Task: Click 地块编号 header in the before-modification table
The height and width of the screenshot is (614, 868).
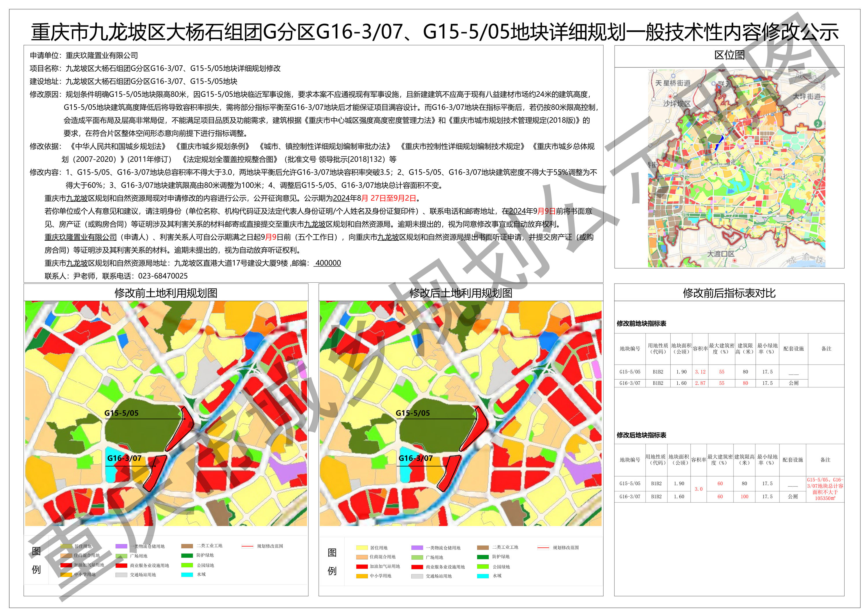Action: [630, 349]
